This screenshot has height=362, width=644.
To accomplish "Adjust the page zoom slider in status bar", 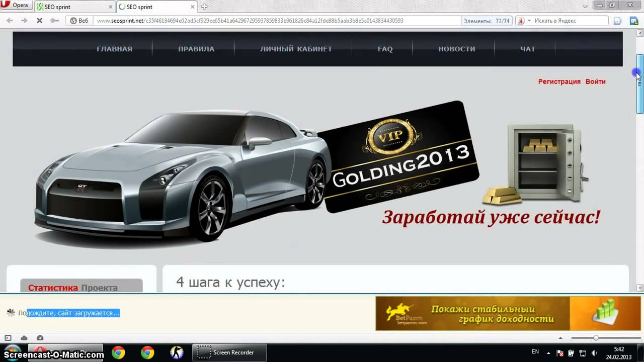I will click(596, 338).
